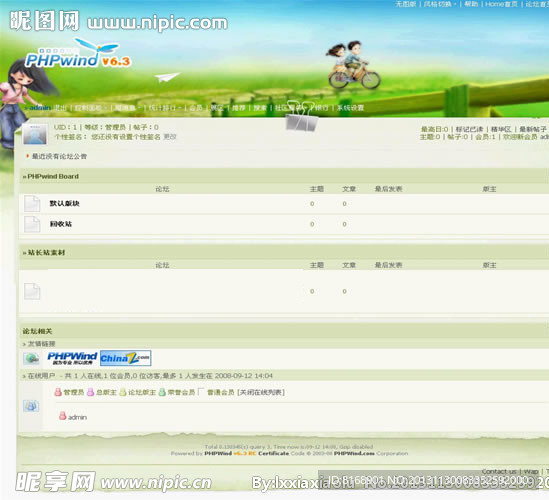Open the 默认版块 board folder icon
Image resolution: width=549 pixels, height=500 pixels.
coord(32,203)
